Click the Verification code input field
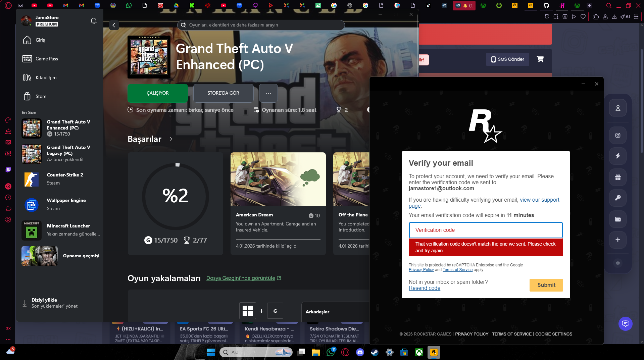Image resolution: width=644 pixels, height=360 pixels. click(x=486, y=230)
